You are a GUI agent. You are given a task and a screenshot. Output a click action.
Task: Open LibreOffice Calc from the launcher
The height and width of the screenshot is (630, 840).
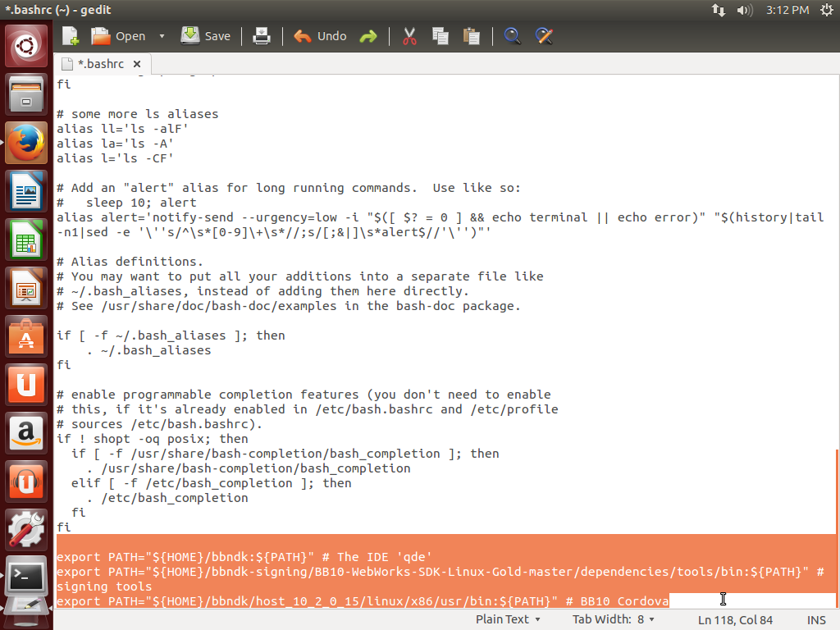pos(25,240)
